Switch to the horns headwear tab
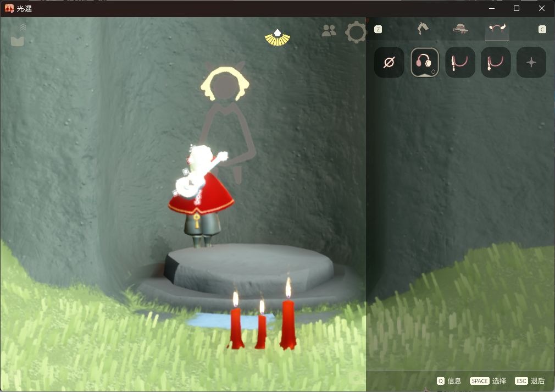The image size is (555, 392). click(497, 29)
